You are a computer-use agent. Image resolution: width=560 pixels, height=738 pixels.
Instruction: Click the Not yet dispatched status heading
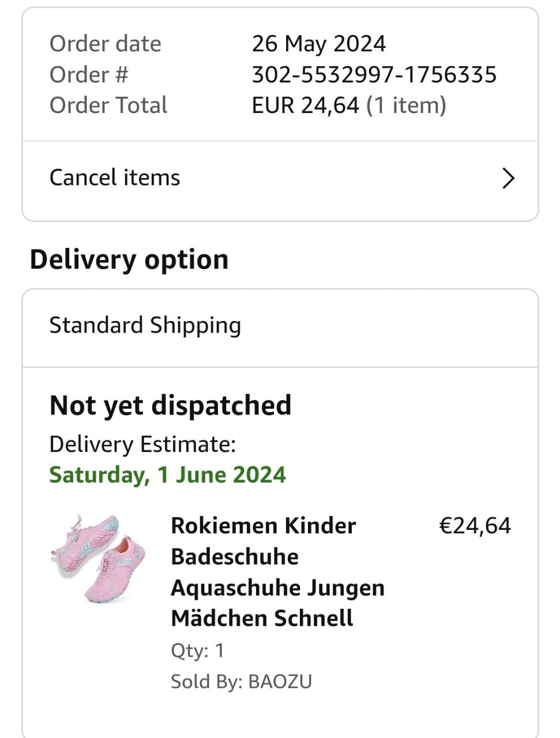coord(170,405)
